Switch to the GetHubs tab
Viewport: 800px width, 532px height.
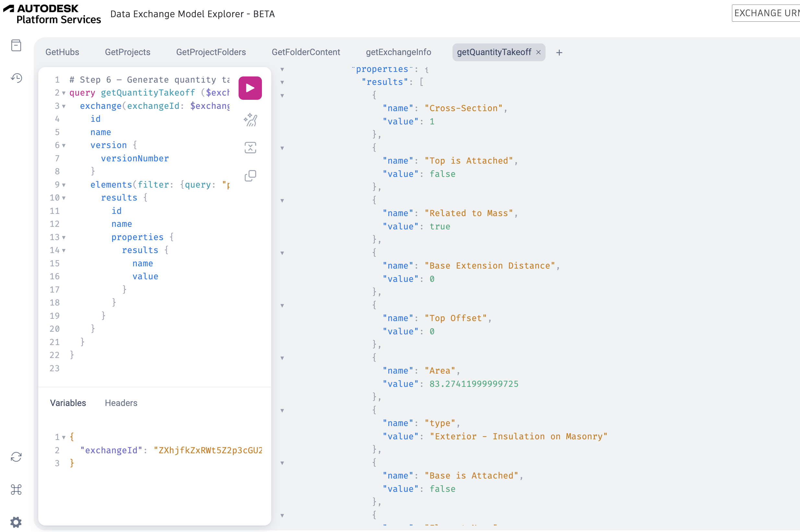pyautogui.click(x=62, y=52)
